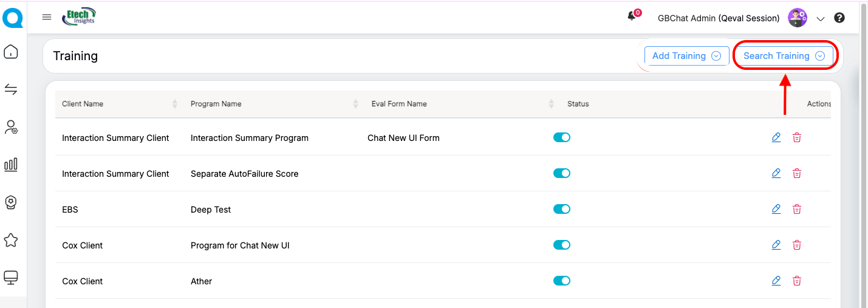Delete the Deep Test training row
The width and height of the screenshot is (868, 308).
coord(797,210)
